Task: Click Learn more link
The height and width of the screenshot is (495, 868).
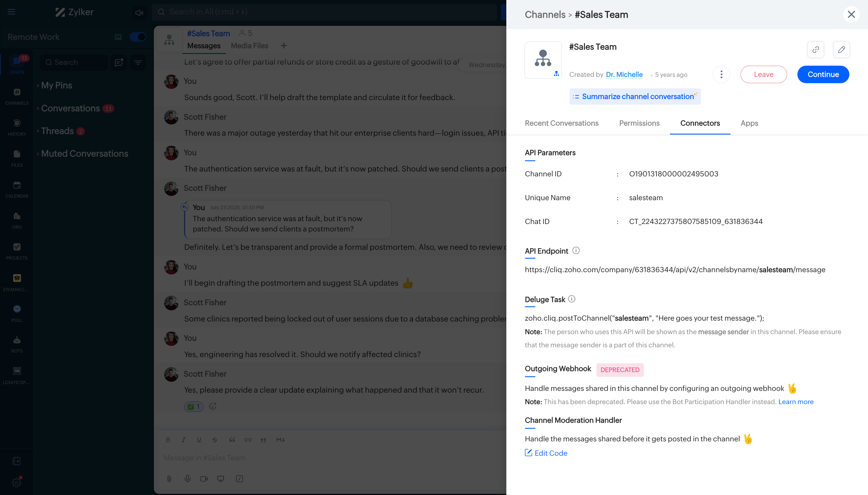Action: coord(796,402)
